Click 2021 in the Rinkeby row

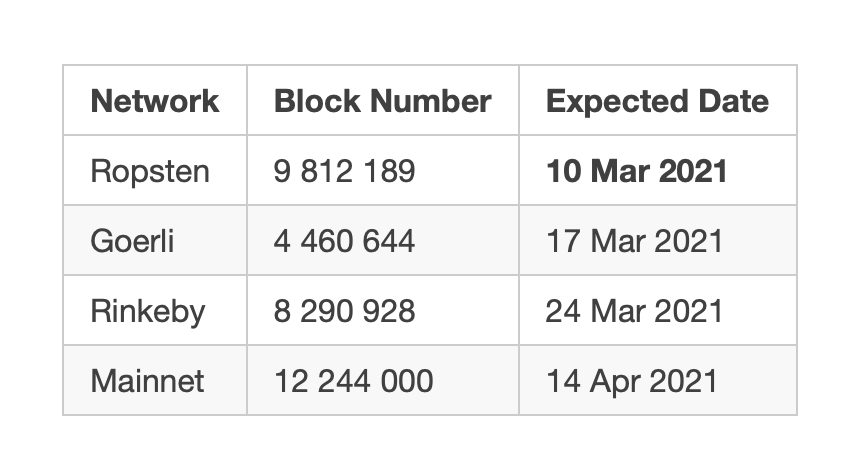pyautogui.click(x=688, y=311)
